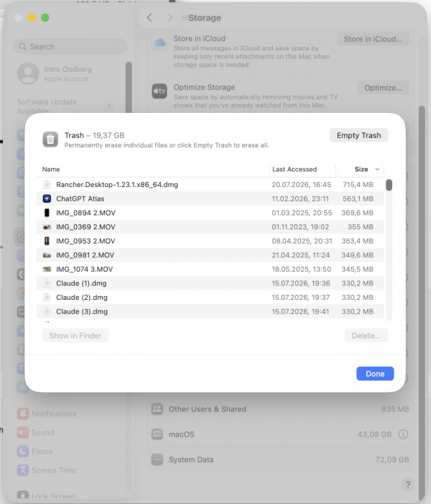Click the System Data row icon

pos(157,459)
